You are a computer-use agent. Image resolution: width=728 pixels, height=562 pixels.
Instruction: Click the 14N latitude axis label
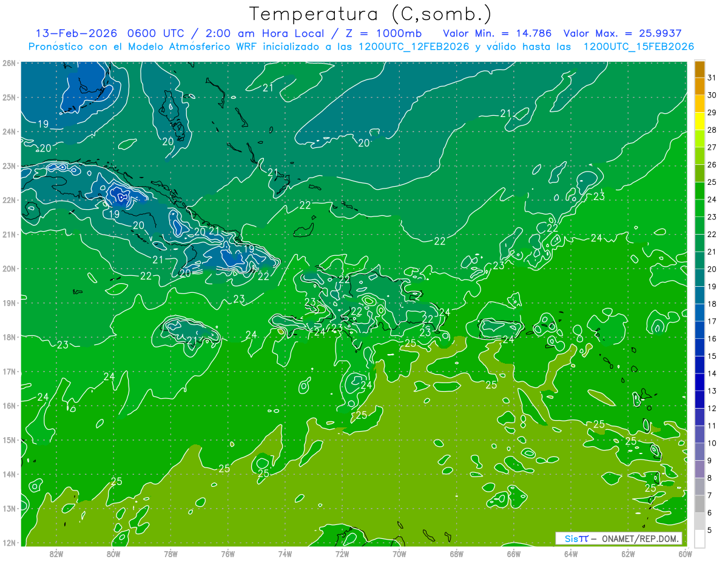[x=8, y=474]
